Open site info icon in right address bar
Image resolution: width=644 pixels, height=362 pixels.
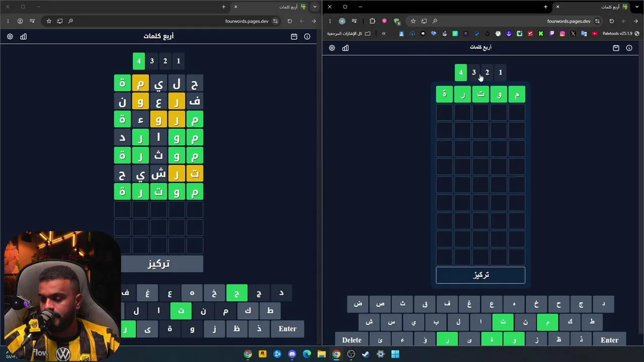click(x=597, y=21)
